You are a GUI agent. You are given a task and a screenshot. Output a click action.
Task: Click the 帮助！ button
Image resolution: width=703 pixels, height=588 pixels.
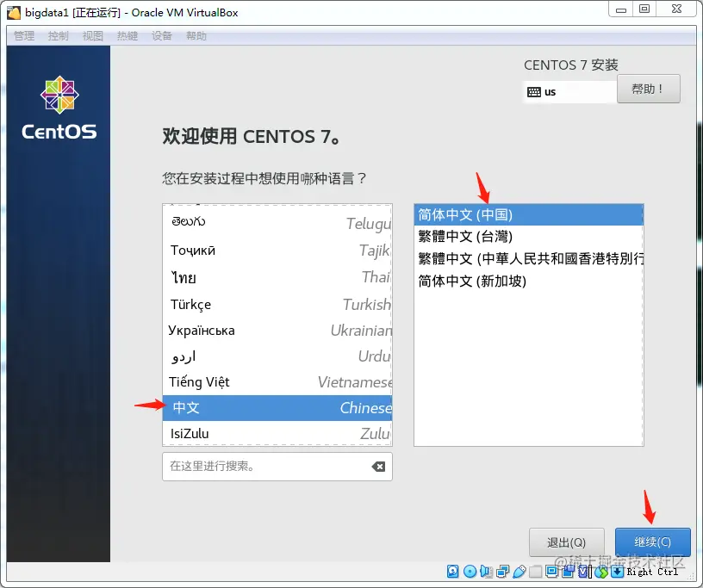649,89
